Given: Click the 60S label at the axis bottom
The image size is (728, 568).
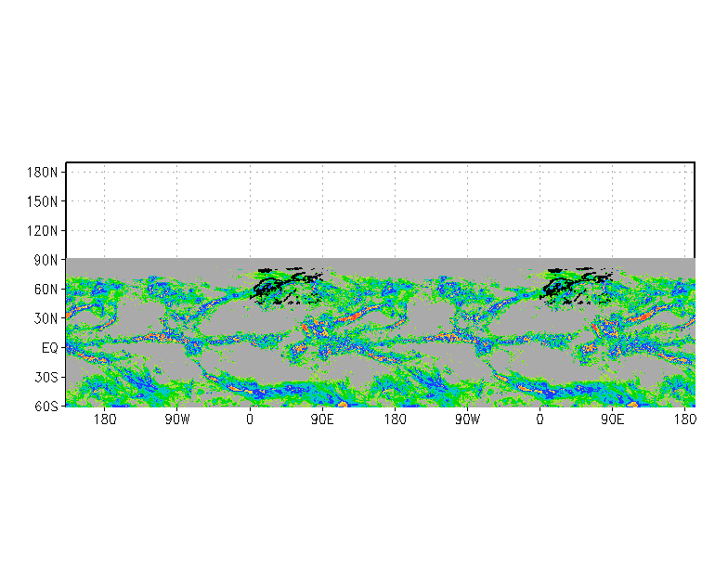Looking at the screenshot, I should tap(46, 407).
